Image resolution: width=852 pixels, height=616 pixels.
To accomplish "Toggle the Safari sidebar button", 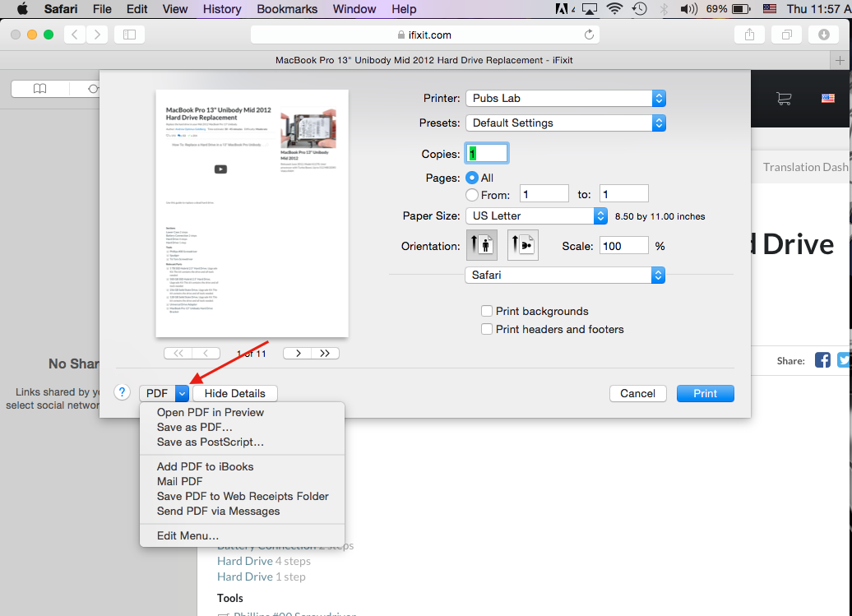I will [x=129, y=35].
